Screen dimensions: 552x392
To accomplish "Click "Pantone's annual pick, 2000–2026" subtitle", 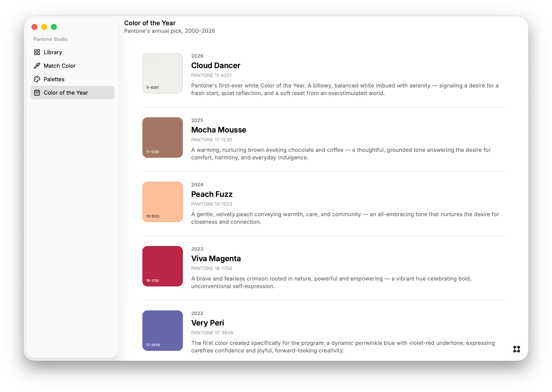I will [x=170, y=31].
